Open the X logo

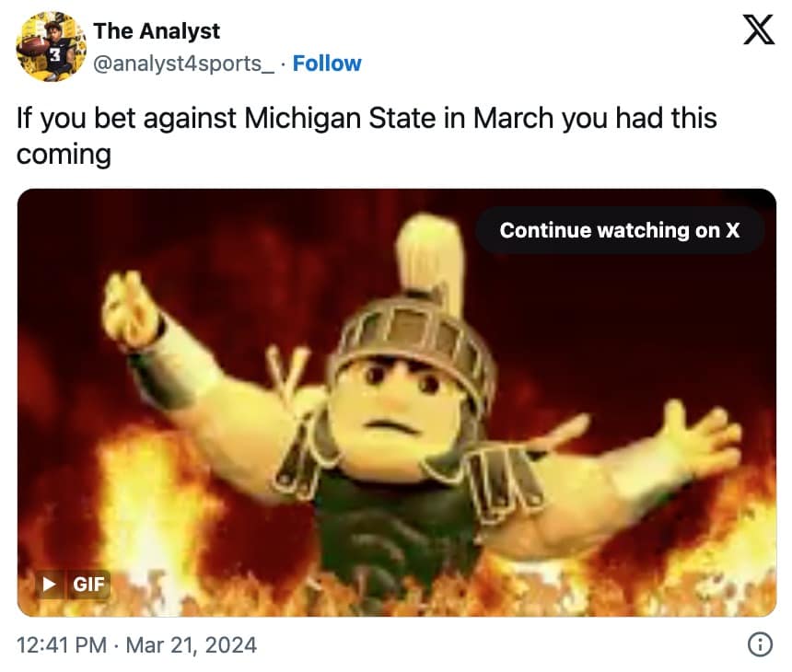[758, 32]
